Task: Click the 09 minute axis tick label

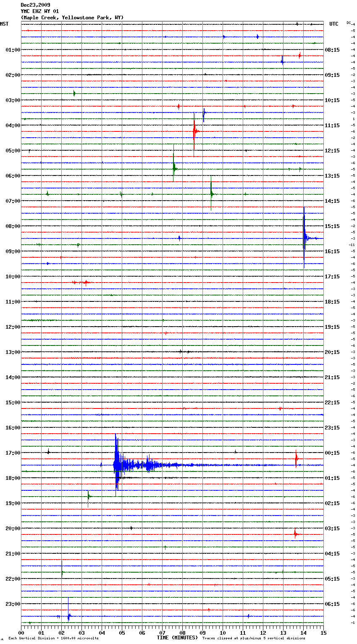Action: (x=202, y=633)
